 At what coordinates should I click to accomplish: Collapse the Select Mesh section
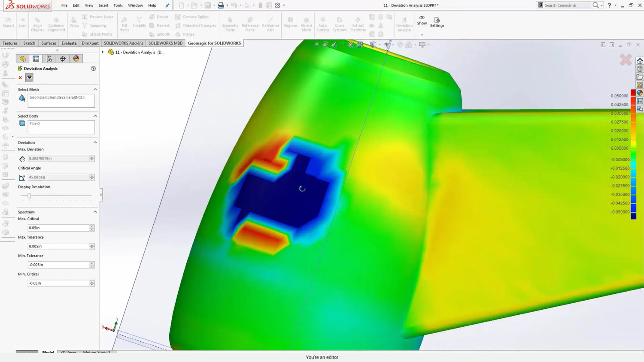[95, 90]
